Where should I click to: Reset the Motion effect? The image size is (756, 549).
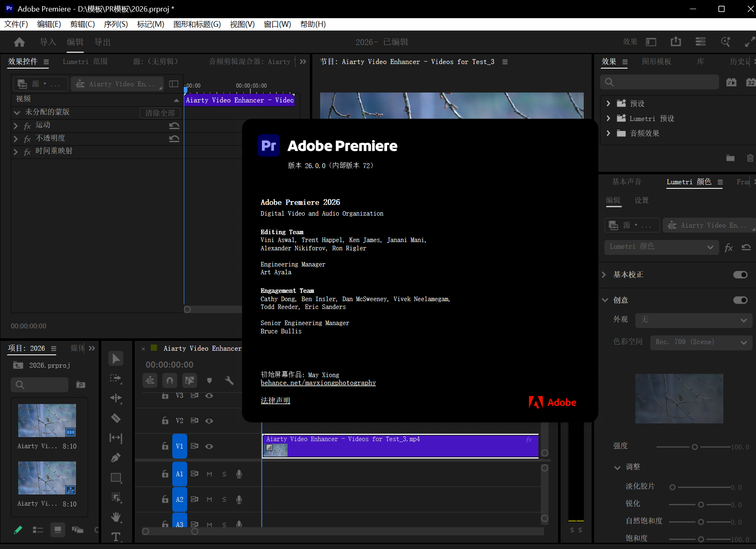[x=174, y=126]
